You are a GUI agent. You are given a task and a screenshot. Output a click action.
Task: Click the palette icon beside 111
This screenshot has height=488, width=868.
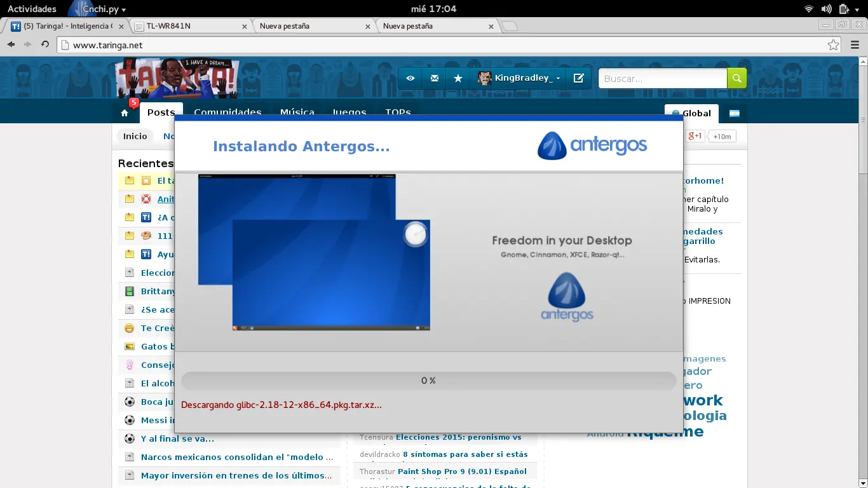click(x=146, y=236)
